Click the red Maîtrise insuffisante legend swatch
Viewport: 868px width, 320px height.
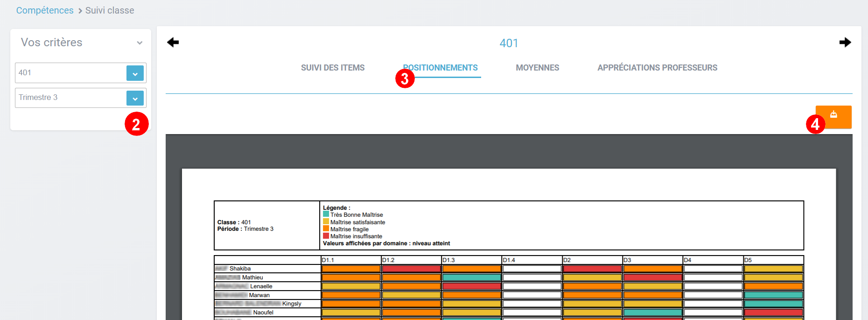[x=326, y=236]
